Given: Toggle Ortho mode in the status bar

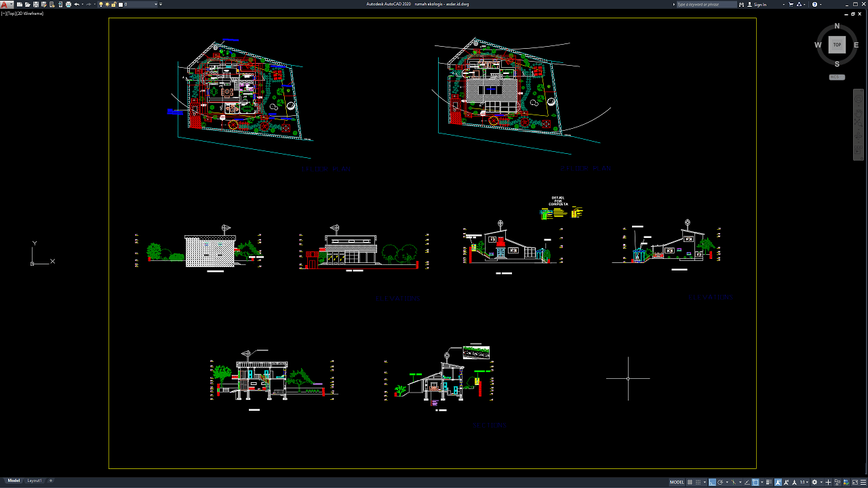Looking at the screenshot, I should [712, 482].
